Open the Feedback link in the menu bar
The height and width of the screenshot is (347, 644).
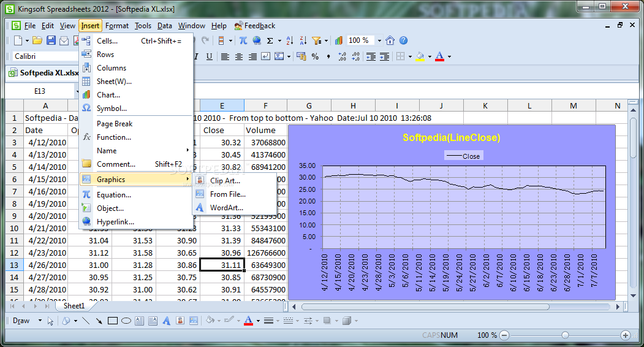click(255, 26)
